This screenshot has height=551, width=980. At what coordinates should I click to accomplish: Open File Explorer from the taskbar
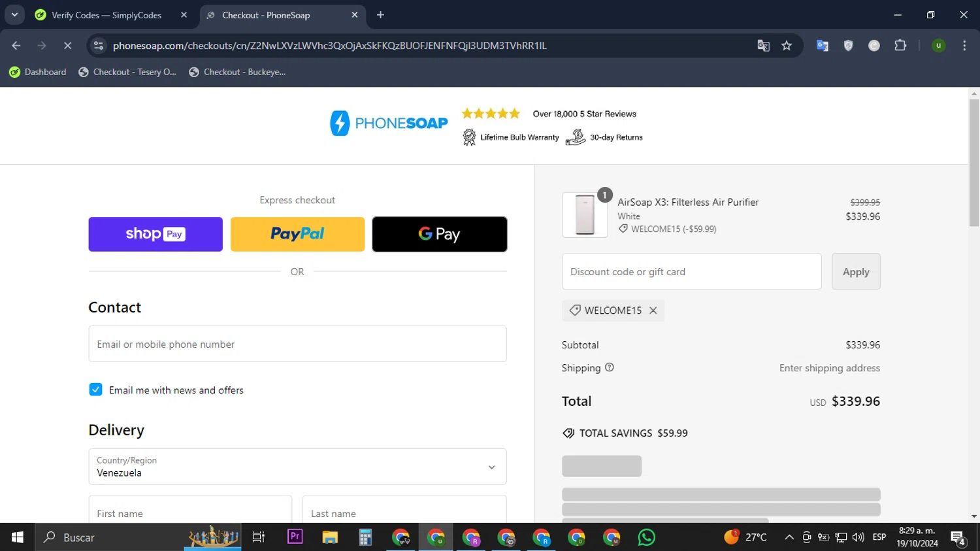tap(330, 537)
